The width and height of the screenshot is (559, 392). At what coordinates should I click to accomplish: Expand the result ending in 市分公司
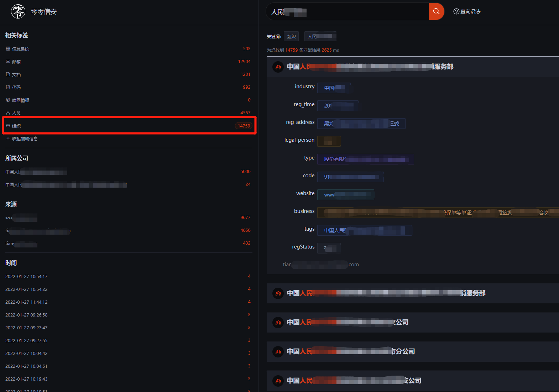tap(351, 351)
